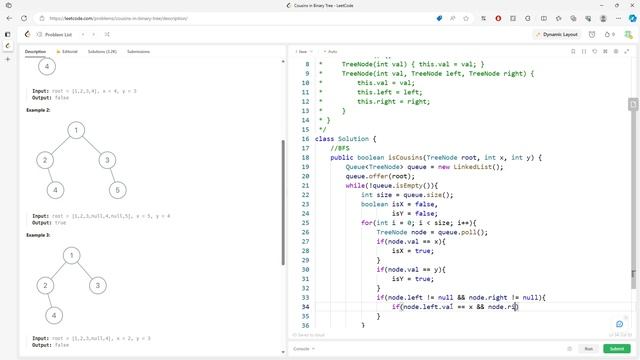The height and width of the screenshot is (360, 640).
Task: Click the editor line and column status indicator
Action: pos(620,335)
